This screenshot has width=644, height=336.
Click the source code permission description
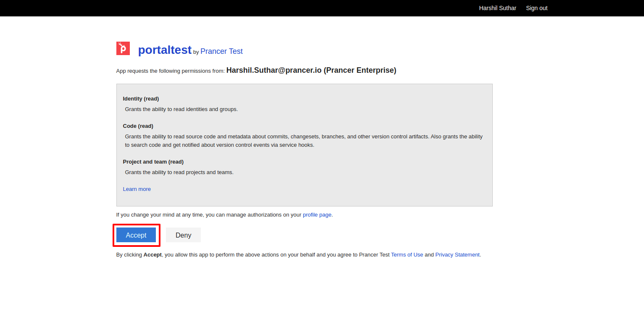pos(304,141)
